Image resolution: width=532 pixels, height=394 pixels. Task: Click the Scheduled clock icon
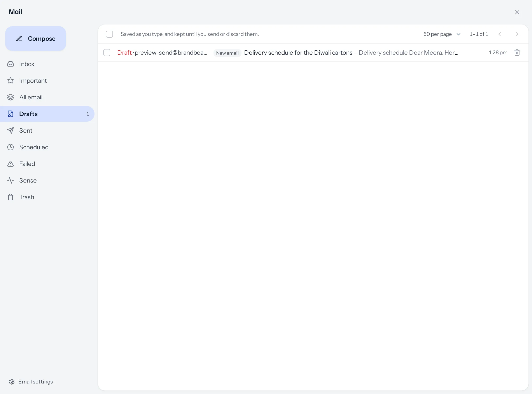pos(10,147)
